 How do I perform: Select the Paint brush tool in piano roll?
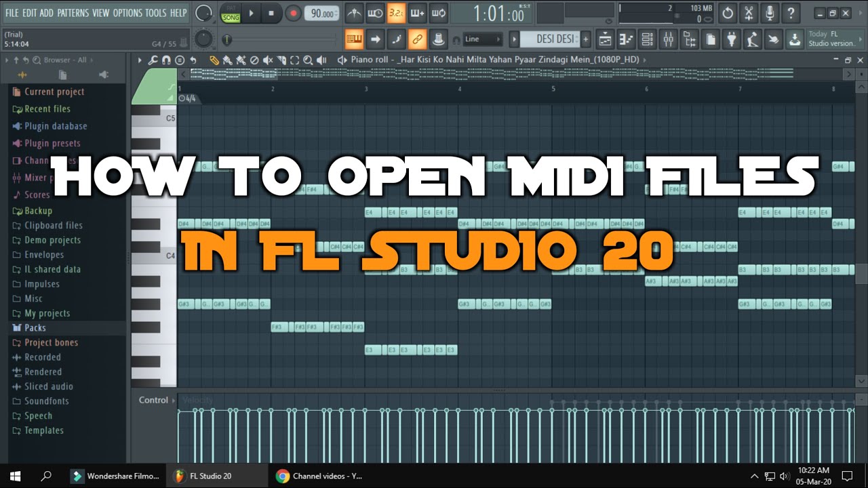click(x=228, y=60)
